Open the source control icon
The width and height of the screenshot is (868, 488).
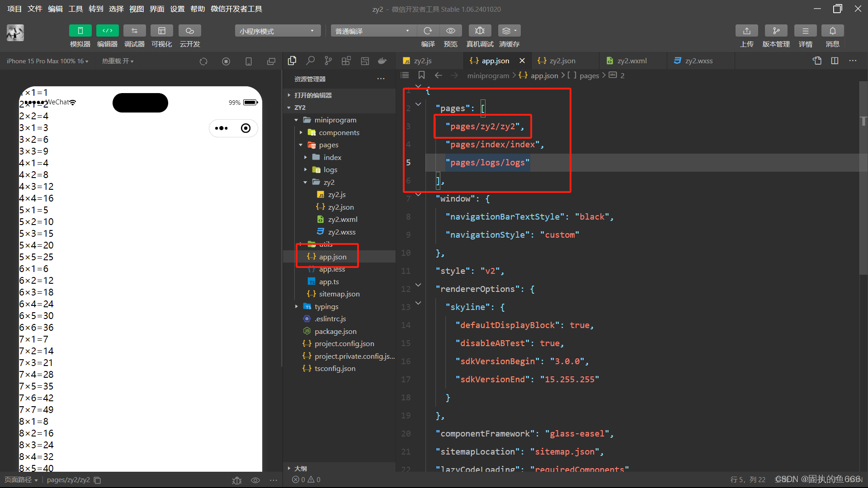click(328, 61)
